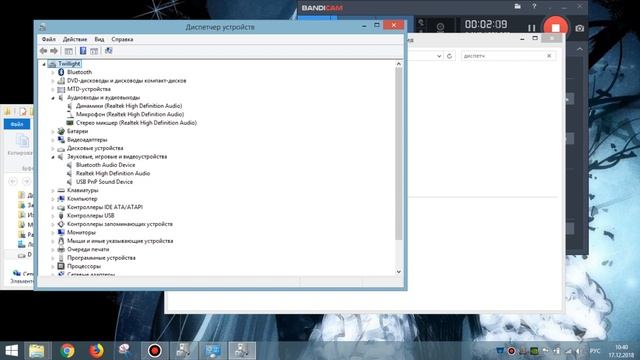Expand the Bluetooth category
The height and width of the screenshot is (360, 640).
tap(53, 72)
